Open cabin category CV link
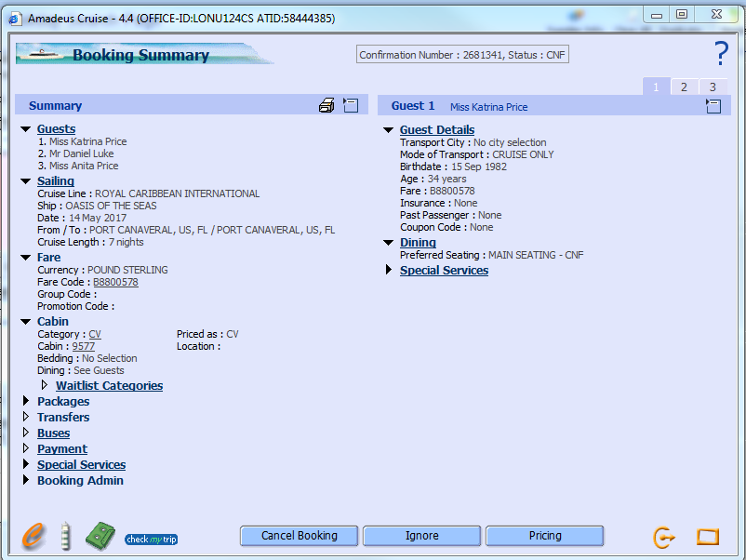Image resolution: width=746 pixels, height=560 pixels. coord(95,335)
